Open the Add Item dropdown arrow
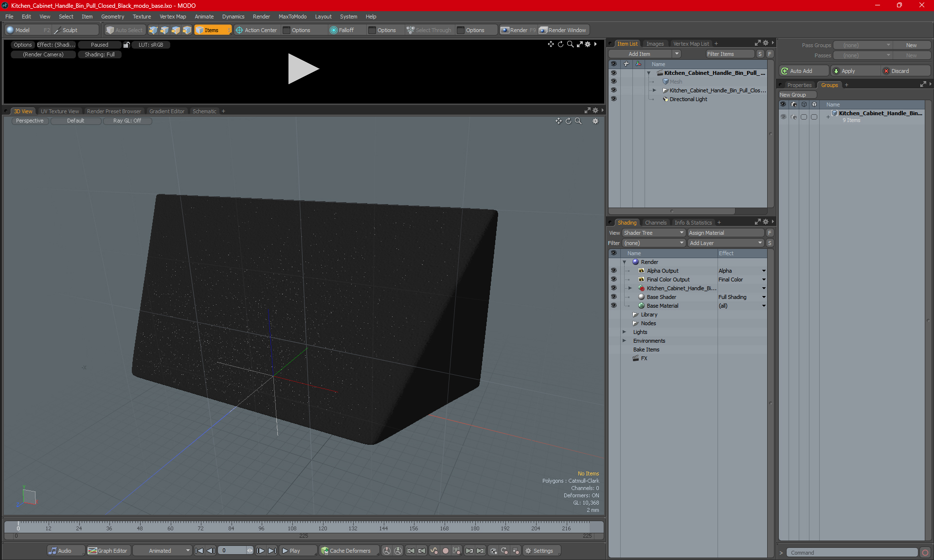The height and width of the screenshot is (560, 934). pyautogui.click(x=677, y=54)
